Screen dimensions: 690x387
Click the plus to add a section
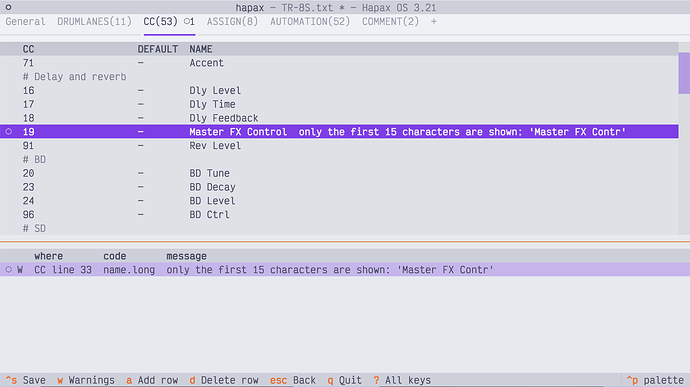(x=434, y=22)
